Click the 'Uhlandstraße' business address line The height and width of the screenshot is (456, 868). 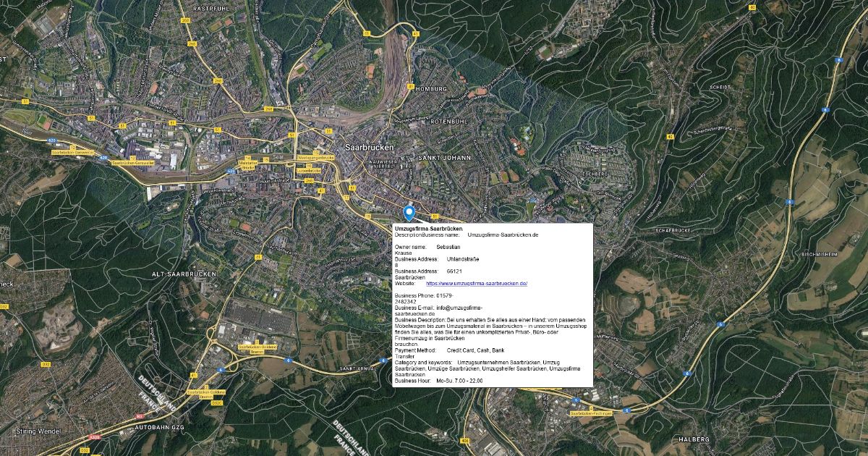(437, 259)
